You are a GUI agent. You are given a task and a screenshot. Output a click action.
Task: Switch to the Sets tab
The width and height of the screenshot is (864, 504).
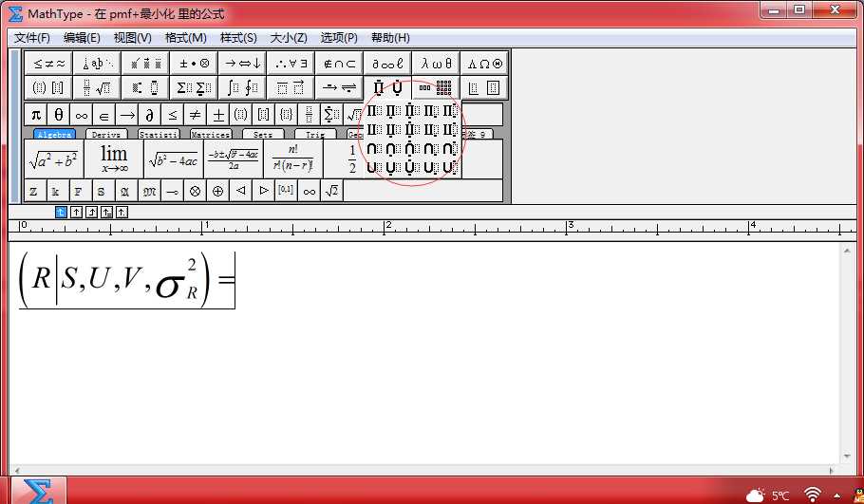[x=263, y=134]
